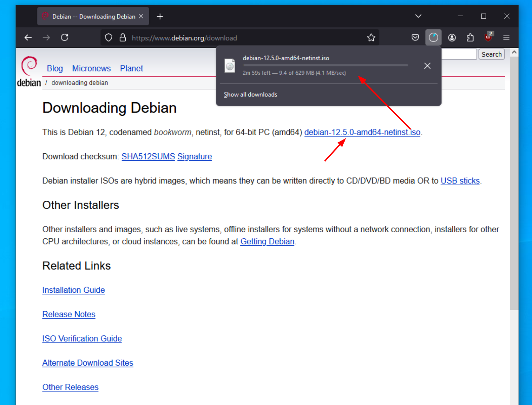
Task: Cancel the debian netinst iso download
Action: pyautogui.click(x=428, y=66)
